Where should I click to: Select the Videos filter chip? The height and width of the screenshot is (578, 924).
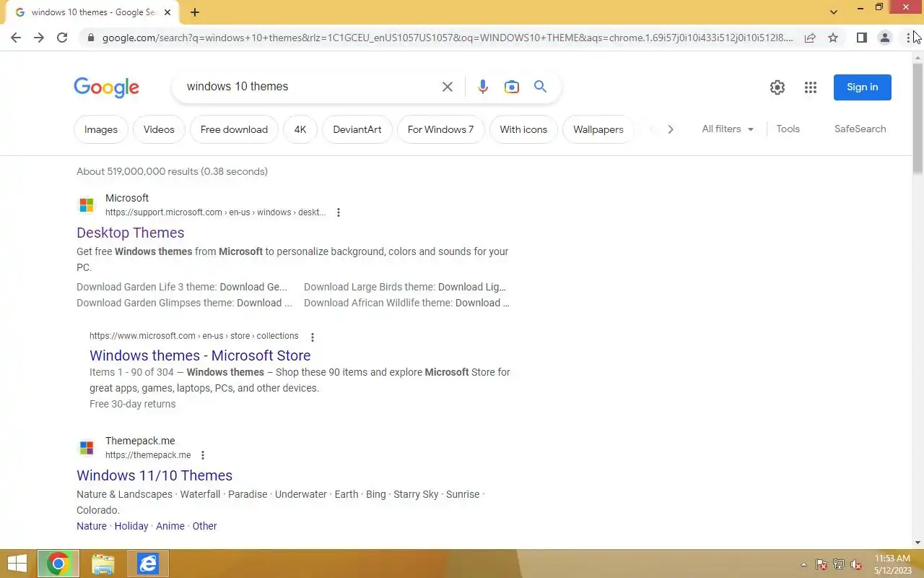pyautogui.click(x=159, y=129)
